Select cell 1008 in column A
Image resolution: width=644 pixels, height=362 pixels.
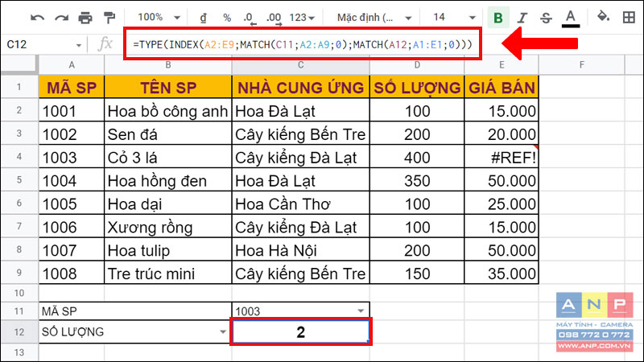(72, 274)
